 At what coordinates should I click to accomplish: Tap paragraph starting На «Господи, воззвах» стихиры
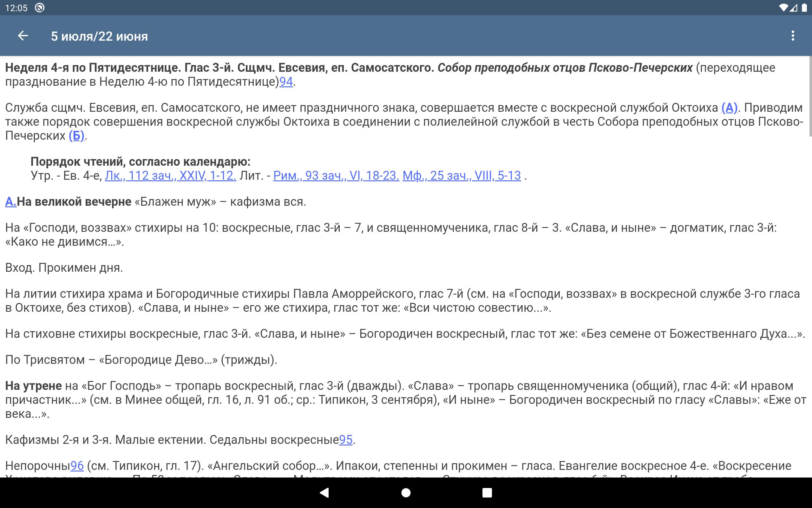click(x=391, y=235)
